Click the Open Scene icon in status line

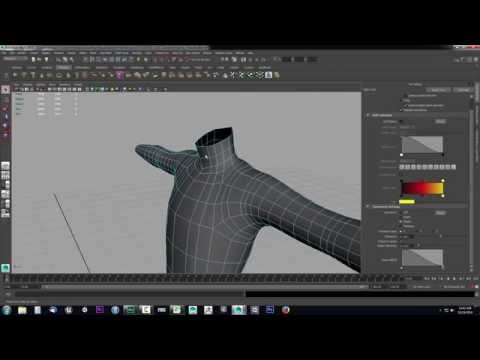tap(40, 60)
